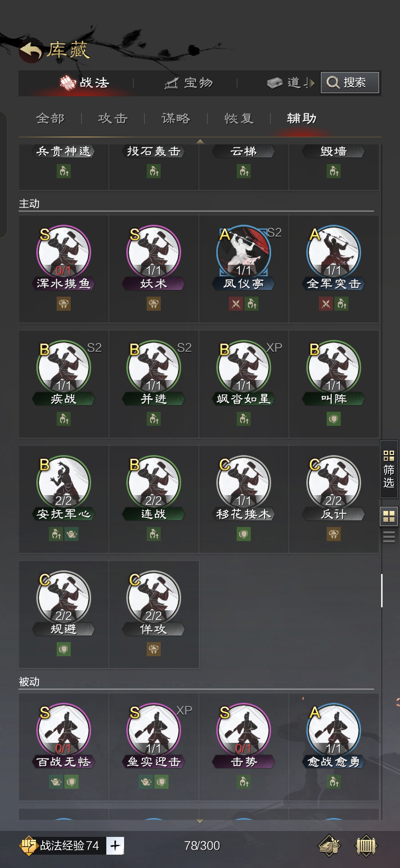The height and width of the screenshot is (868, 400).
Task: Open the 浑水摸鱼 S-rank tactic icon
Action: click(63, 252)
